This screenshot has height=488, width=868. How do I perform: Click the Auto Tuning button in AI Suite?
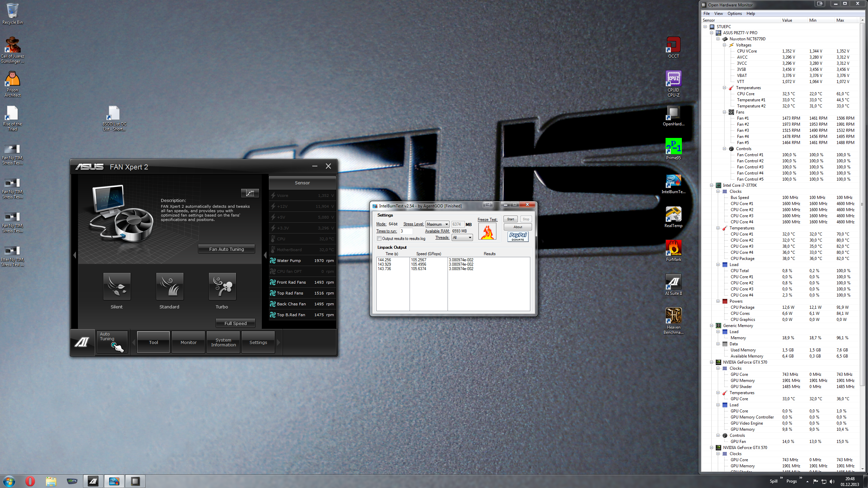pos(112,342)
